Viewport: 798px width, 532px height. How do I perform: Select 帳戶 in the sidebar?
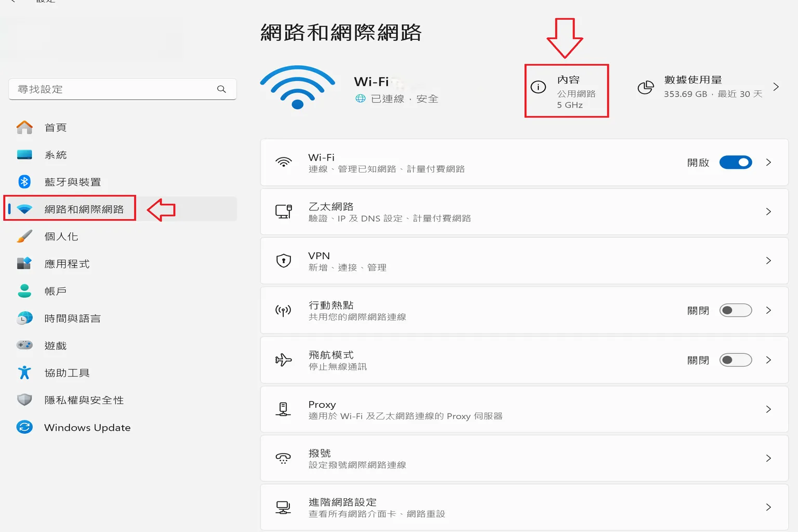[123, 291]
